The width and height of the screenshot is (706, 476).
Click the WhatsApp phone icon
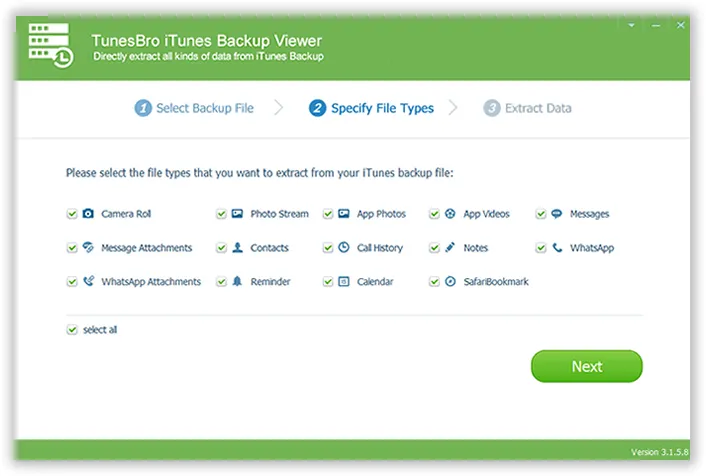pyautogui.click(x=557, y=248)
